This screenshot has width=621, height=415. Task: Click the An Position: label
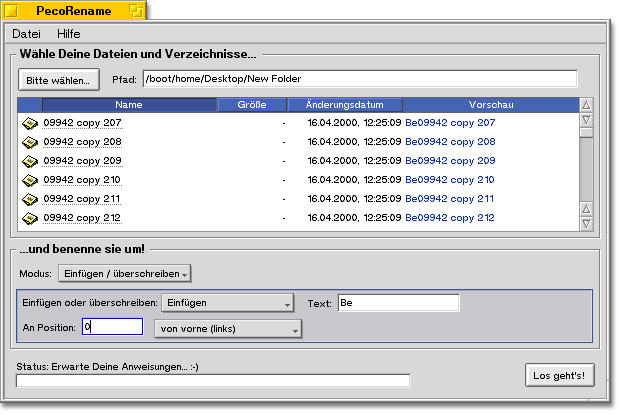pyautogui.click(x=49, y=328)
